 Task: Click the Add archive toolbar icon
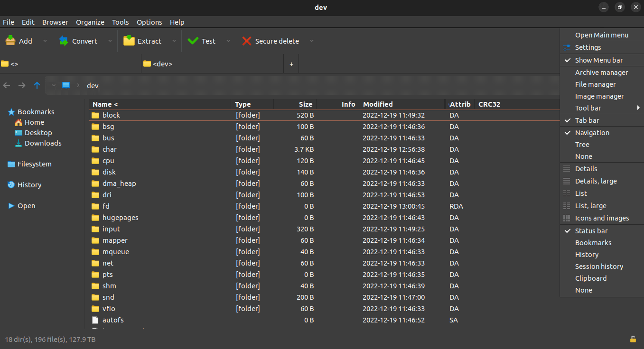click(x=10, y=41)
